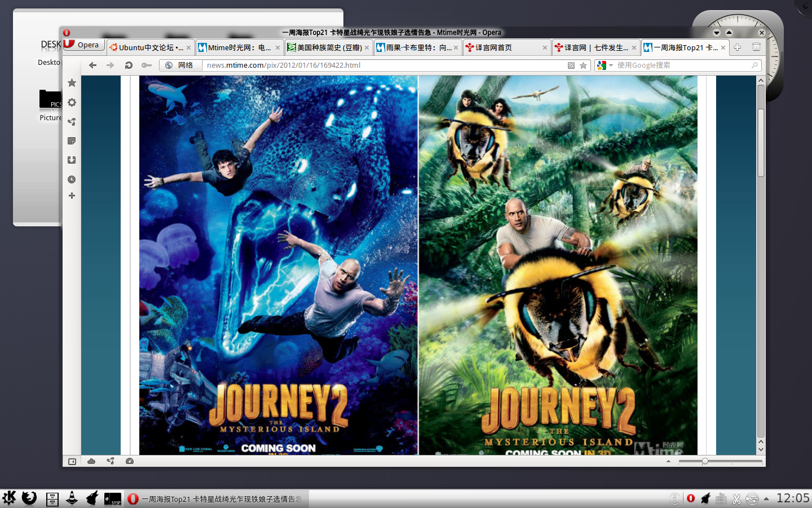The width and height of the screenshot is (812, 508).
Task: Launch Firefox from taskbar
Action: coord(29,498)
